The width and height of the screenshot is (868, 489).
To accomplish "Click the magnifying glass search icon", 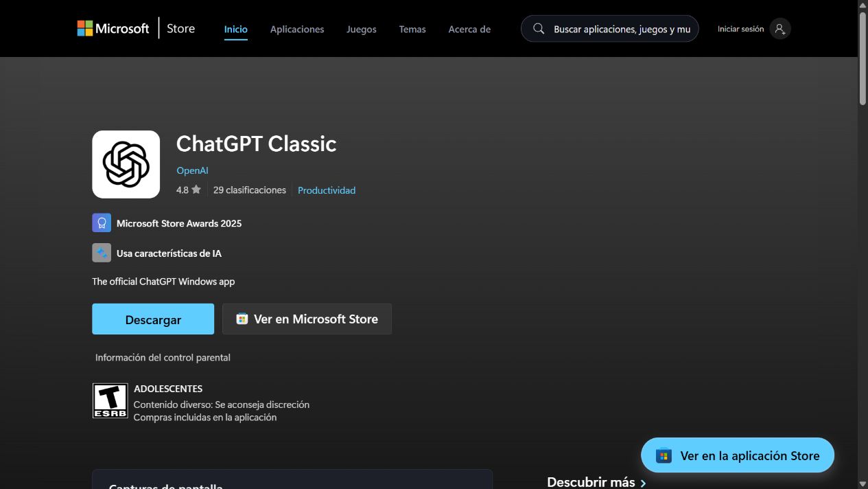I will click(539, 29).
